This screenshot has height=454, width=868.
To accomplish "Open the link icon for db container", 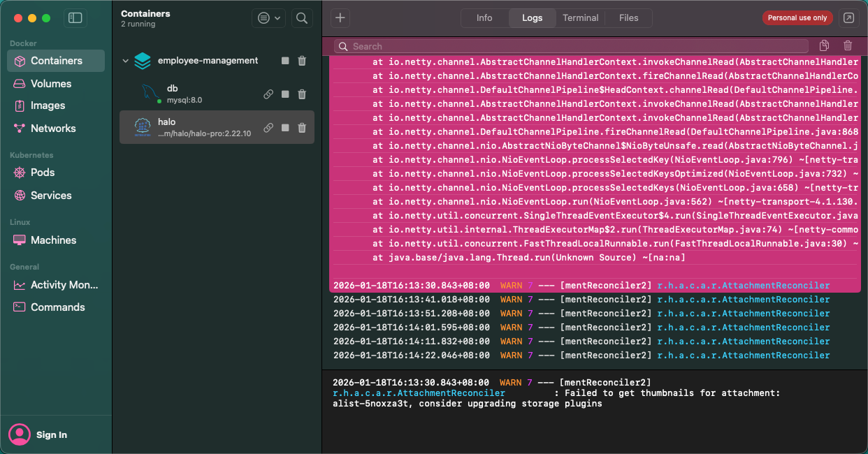I will 268,94.
